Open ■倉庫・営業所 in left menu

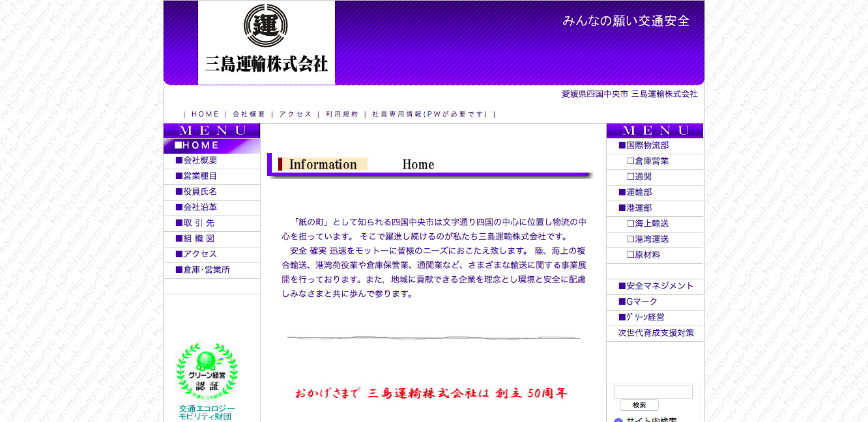coord(212,270)
